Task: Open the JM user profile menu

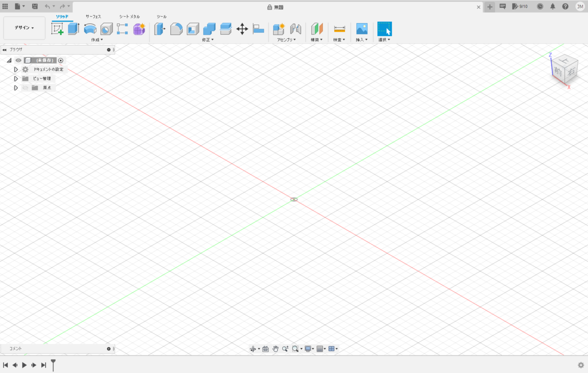Action: click(x=580, y=7)
